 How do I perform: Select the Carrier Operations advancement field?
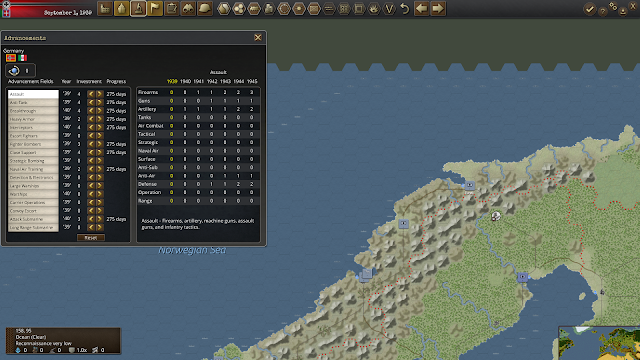(33, 202)
